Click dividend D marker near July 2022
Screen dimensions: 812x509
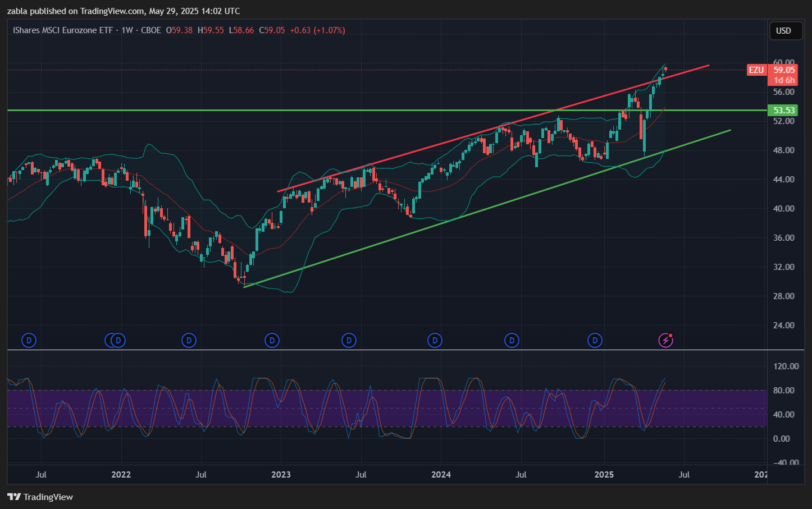tap(189, 340)
